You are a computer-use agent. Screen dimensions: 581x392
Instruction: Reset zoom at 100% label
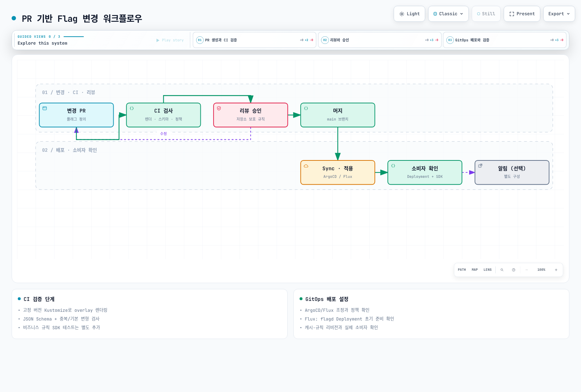[x=541, y=270]
